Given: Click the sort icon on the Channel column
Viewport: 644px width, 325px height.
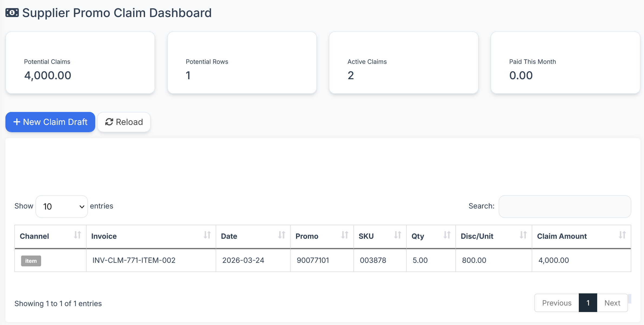Looking at the screenshot, I should tap(77, 235).
